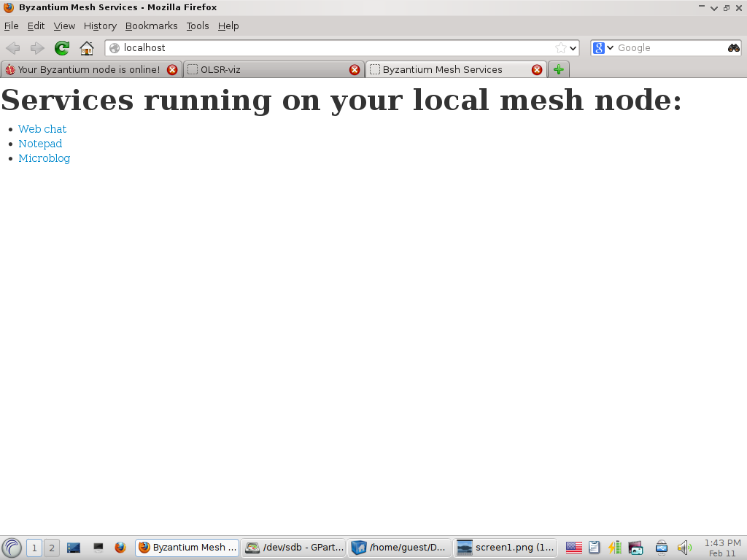Open the address bar history dropdown
747x560 pixels.
point(573,48)
